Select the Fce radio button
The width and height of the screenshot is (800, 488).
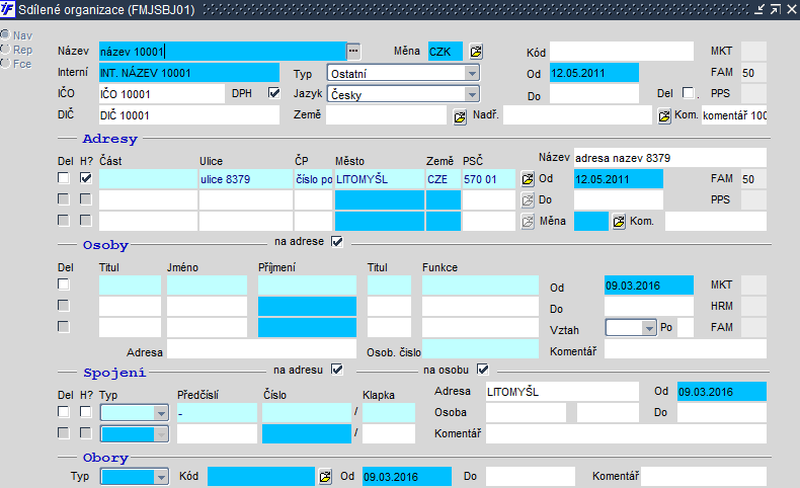pos(5,63)
